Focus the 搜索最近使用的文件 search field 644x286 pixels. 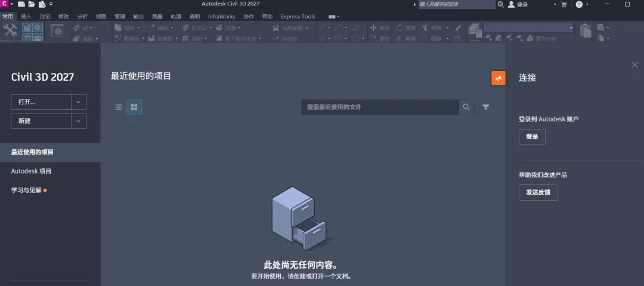coord(380,107)
